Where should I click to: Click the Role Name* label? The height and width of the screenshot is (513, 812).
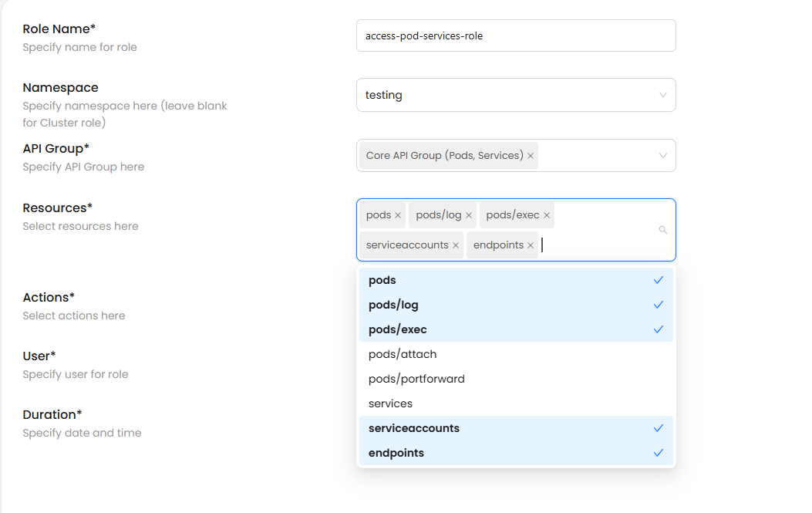[x=59, y=29]
